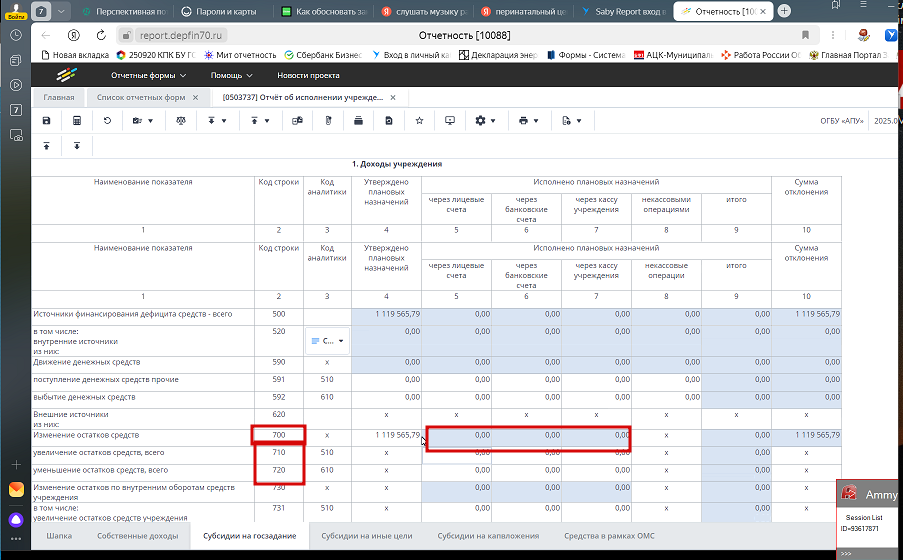Click the monitor presentation icon

pos(450,121)
